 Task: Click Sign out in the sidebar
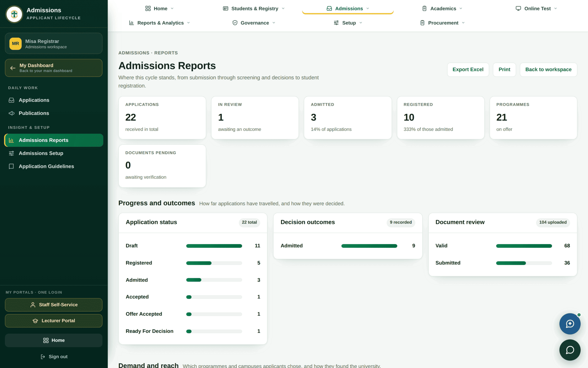click(54, 357)
